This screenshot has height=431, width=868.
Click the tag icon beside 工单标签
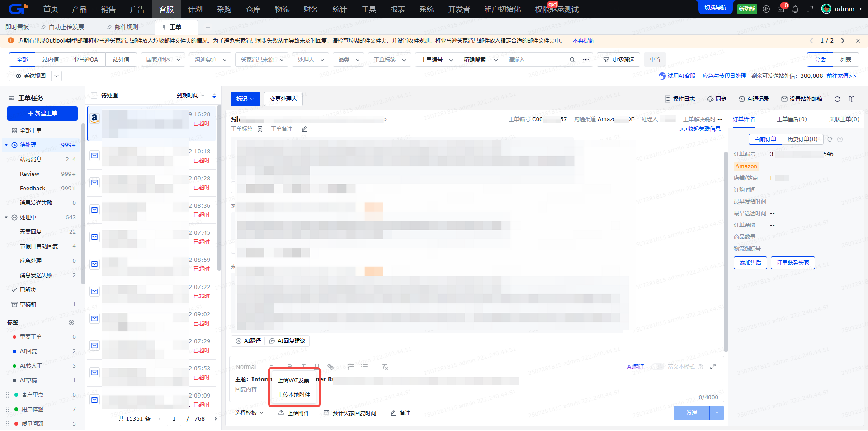[260, 129]
